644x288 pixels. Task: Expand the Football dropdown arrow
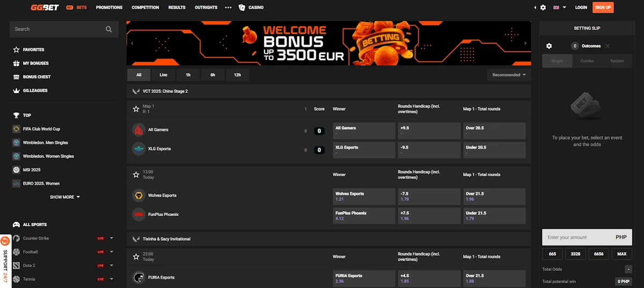pos(112,252)
